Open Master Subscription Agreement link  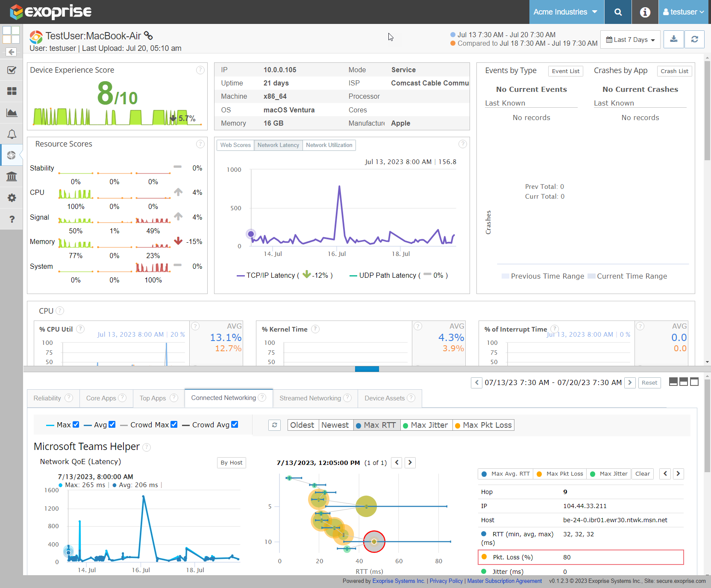point(504,581)
